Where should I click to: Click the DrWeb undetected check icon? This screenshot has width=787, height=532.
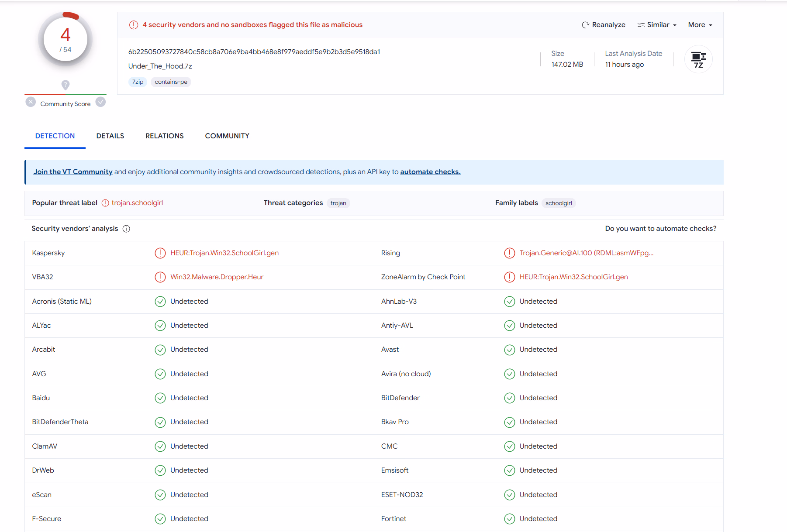click(160, 470)
